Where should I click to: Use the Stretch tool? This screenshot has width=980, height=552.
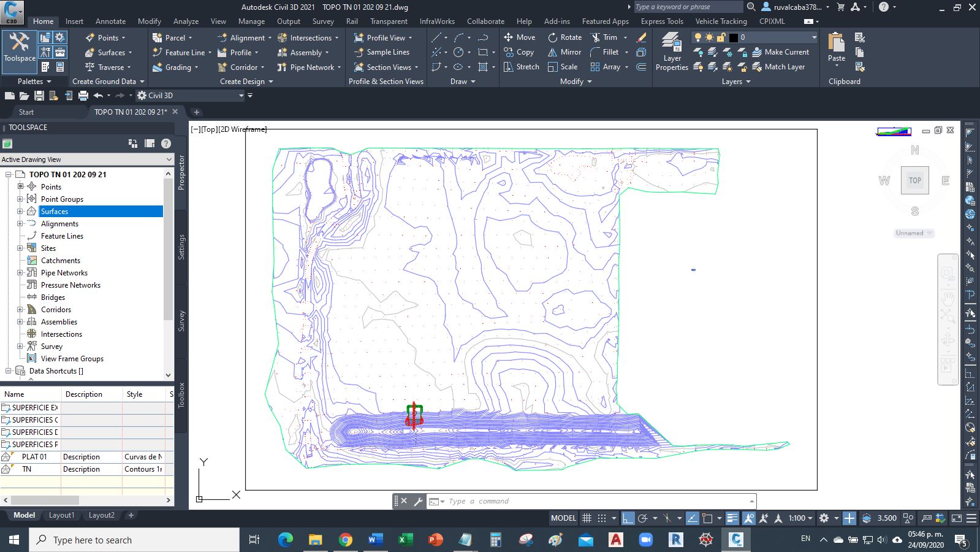coord(521,67)
